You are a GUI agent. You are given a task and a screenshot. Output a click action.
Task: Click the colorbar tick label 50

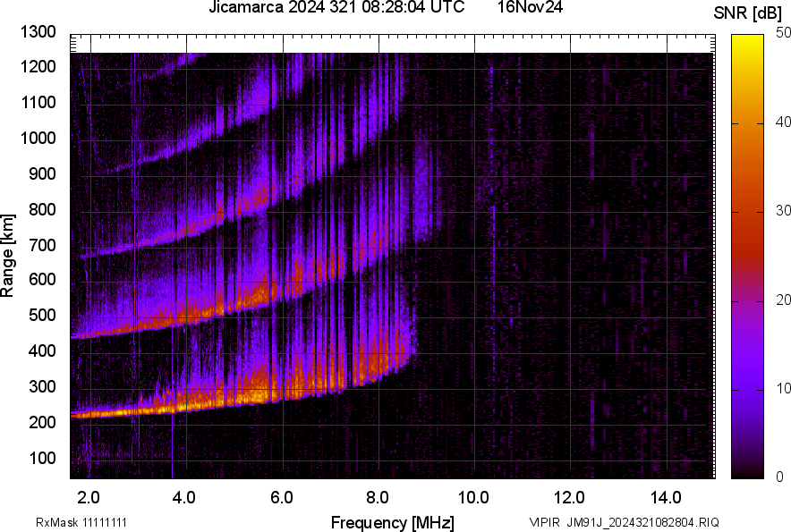[783, 33]
